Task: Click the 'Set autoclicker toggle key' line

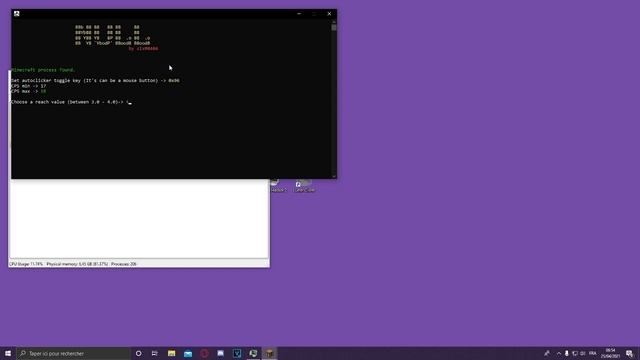Action: click(x=95, y=80)
